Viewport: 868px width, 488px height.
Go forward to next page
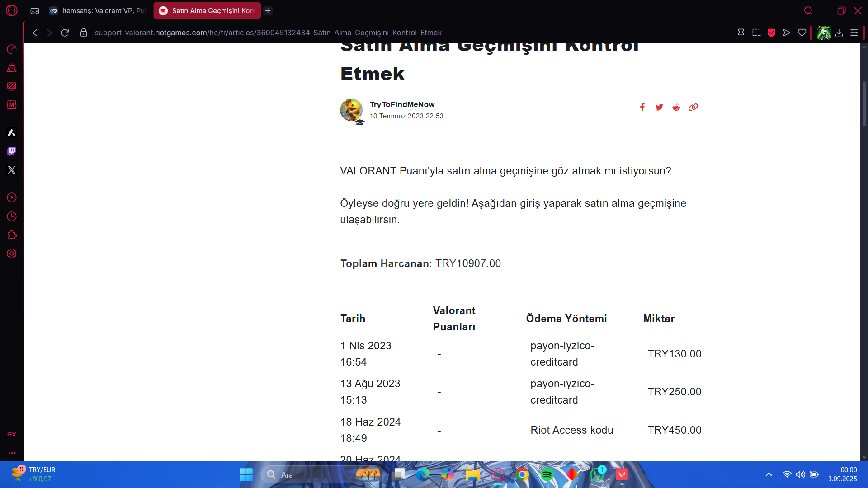(50, 33)
